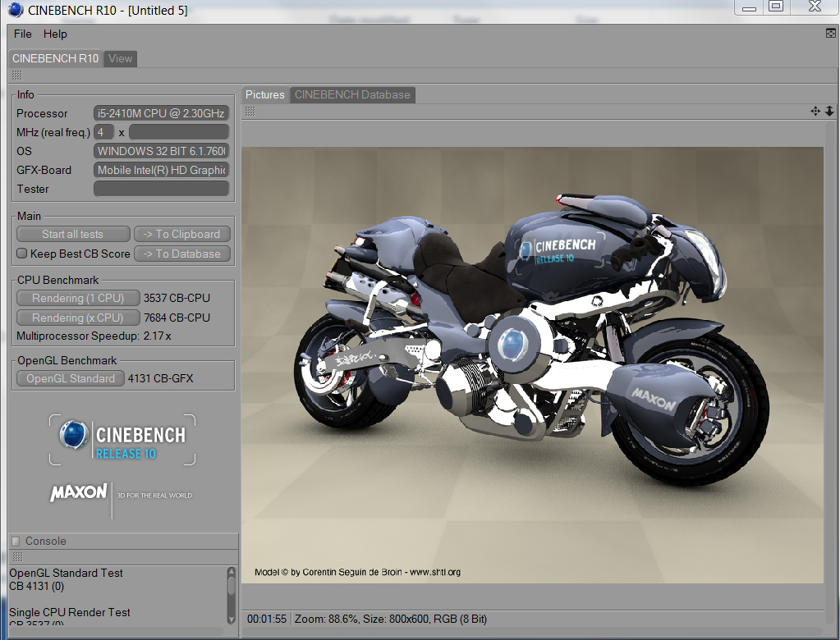Open the CINEBENCH Database tab
Screen dimensions: 840x640
pos(352,94)
